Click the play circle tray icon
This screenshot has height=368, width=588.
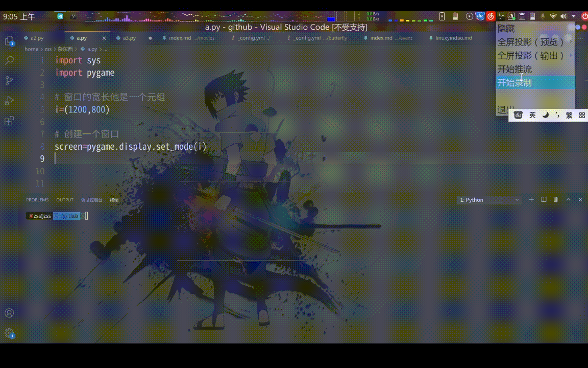(470, 16)
